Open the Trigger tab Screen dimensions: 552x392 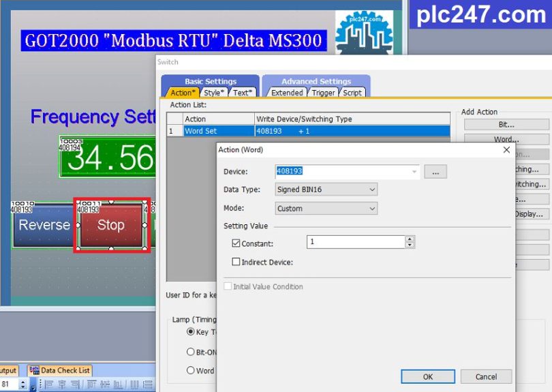coord(323,93)
